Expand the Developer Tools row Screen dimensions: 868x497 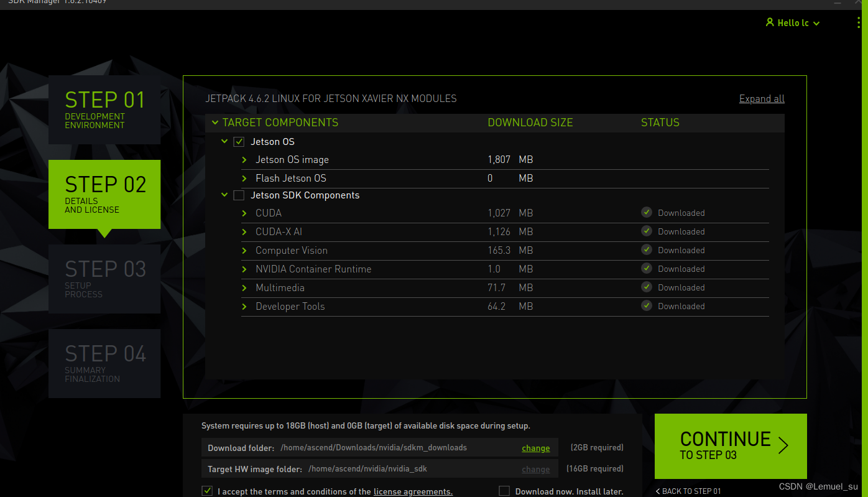point(244,307)
